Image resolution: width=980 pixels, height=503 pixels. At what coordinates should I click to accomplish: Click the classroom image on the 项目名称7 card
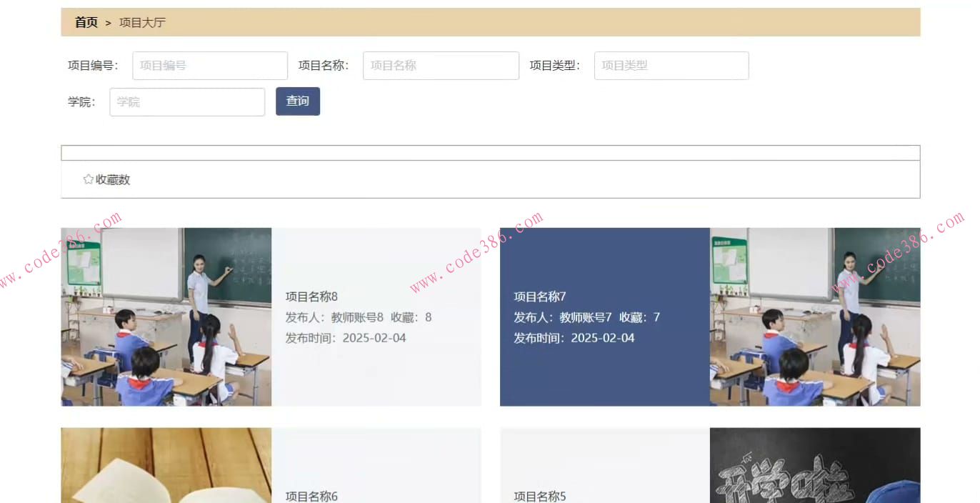[x=814, y=317]
